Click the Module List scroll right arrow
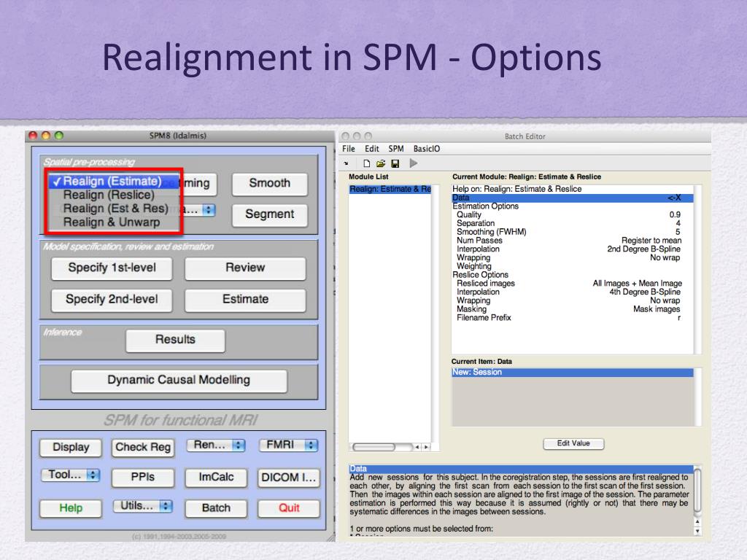 tap(426, 447)
